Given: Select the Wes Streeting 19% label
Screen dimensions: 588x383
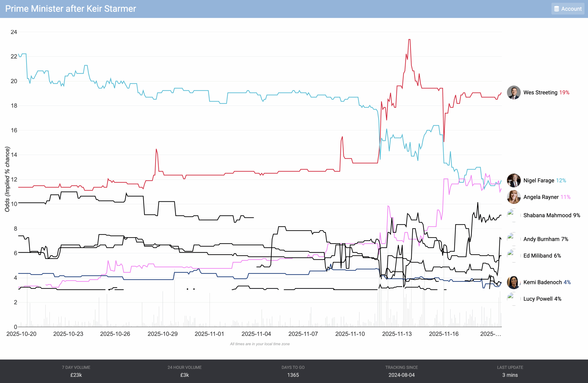Looking at the screenshot, I should point(546,92).
